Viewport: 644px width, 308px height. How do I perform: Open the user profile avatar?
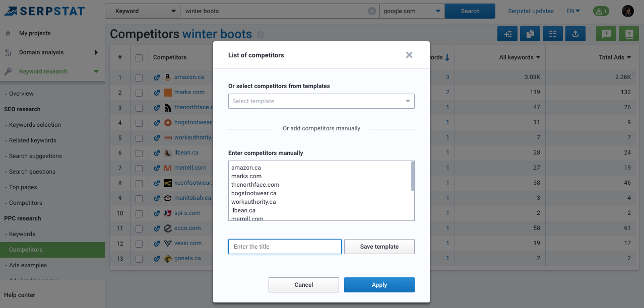tap(627, 11)
